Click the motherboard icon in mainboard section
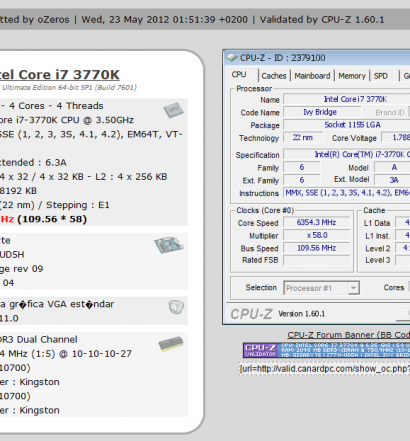The image size is (410, 441). pos(169,245)
